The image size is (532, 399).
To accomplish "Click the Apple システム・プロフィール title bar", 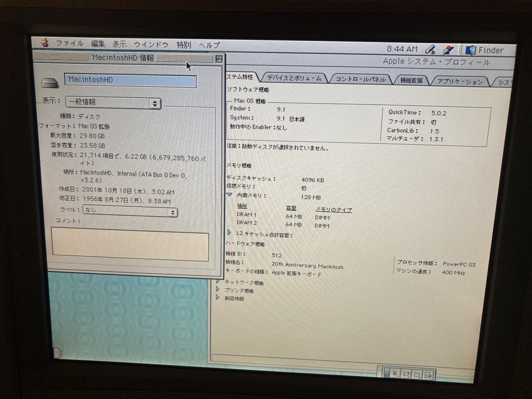I will click(436, 62).
